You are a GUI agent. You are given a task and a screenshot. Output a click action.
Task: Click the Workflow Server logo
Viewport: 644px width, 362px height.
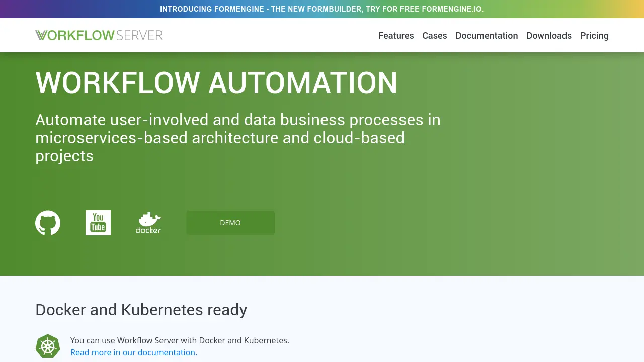click(x=99, y=35)
